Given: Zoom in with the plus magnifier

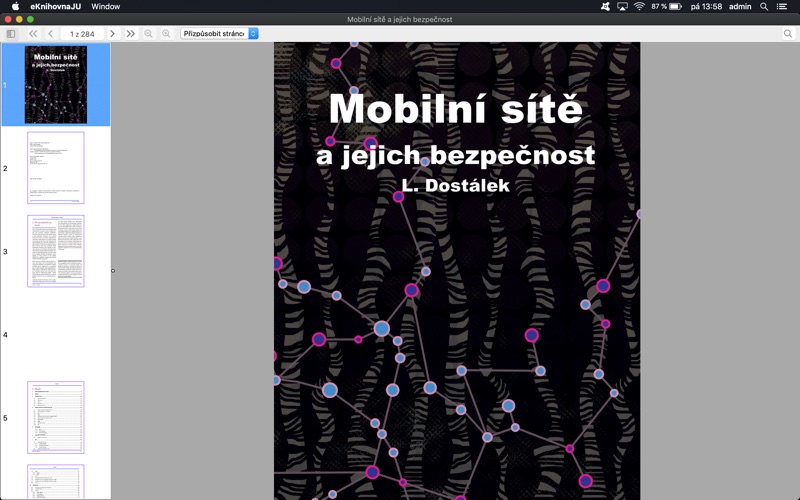Looking at the screenshot, I should pyautogui.click(x=166, y=34).
